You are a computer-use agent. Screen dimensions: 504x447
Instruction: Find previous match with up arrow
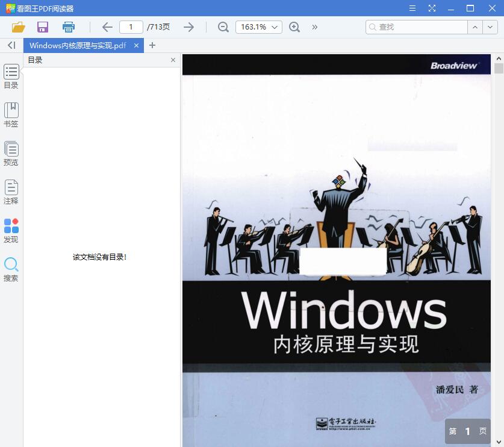pos(475,27)
